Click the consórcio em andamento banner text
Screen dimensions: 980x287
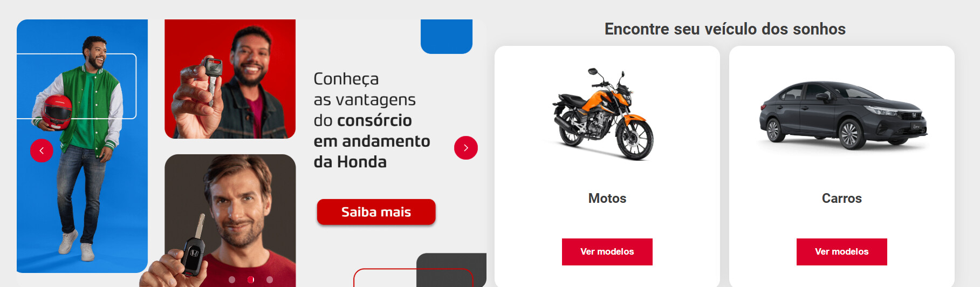click(372, 120)
